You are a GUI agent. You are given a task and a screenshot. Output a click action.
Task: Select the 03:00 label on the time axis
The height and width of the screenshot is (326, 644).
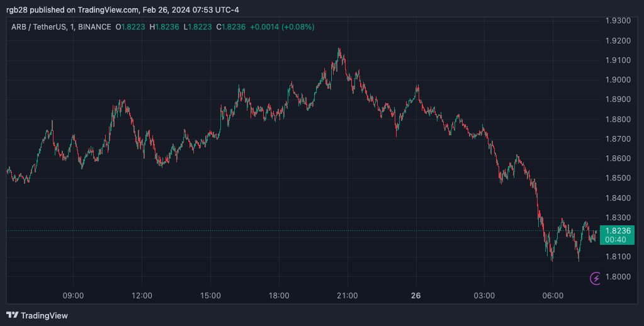pos(484,295)
